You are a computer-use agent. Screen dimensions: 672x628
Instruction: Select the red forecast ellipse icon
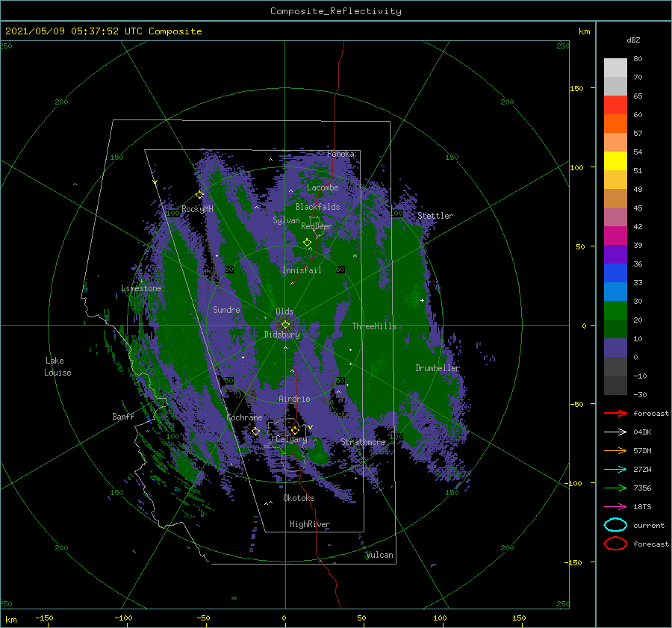[615, 544]
